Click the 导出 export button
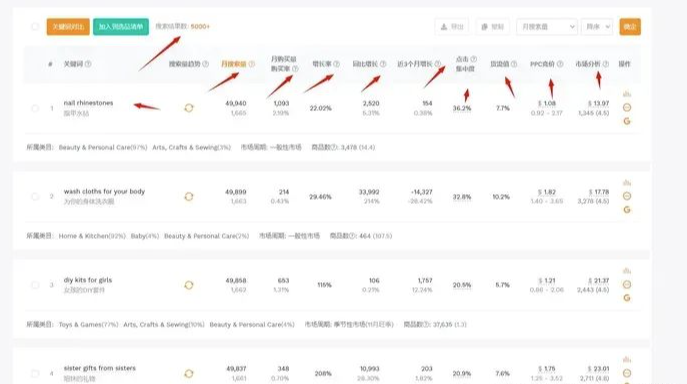This screenshot has width=687, height=384. [452, 27]
